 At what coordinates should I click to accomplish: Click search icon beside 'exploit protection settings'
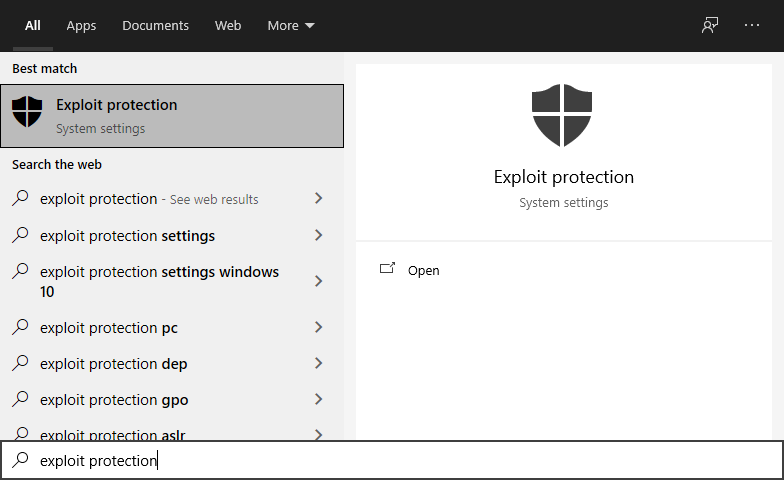pos(20,236)
